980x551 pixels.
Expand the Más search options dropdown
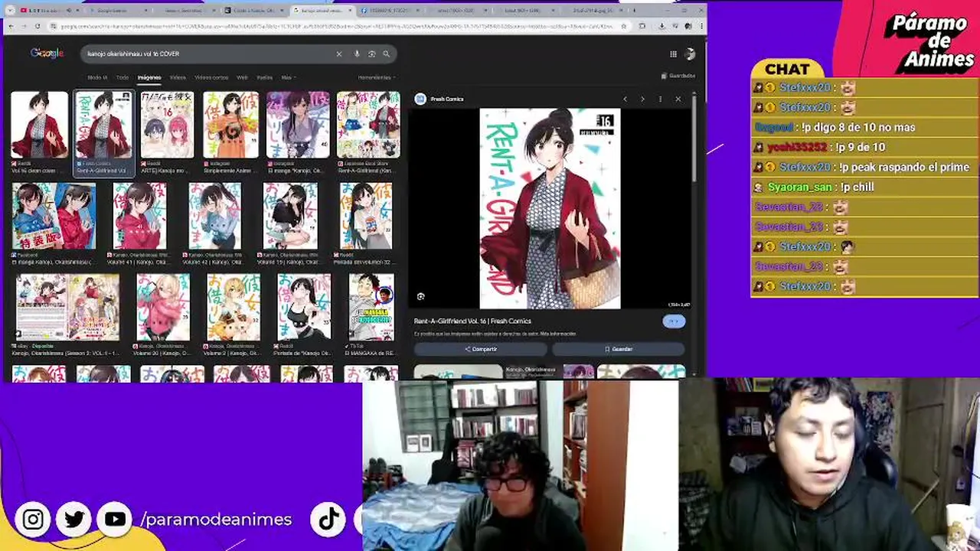pos(288,77)
